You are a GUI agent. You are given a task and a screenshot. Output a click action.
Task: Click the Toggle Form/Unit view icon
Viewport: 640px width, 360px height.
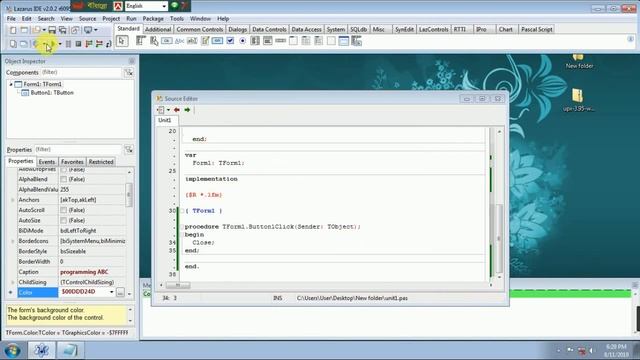(x=75, y=30)
